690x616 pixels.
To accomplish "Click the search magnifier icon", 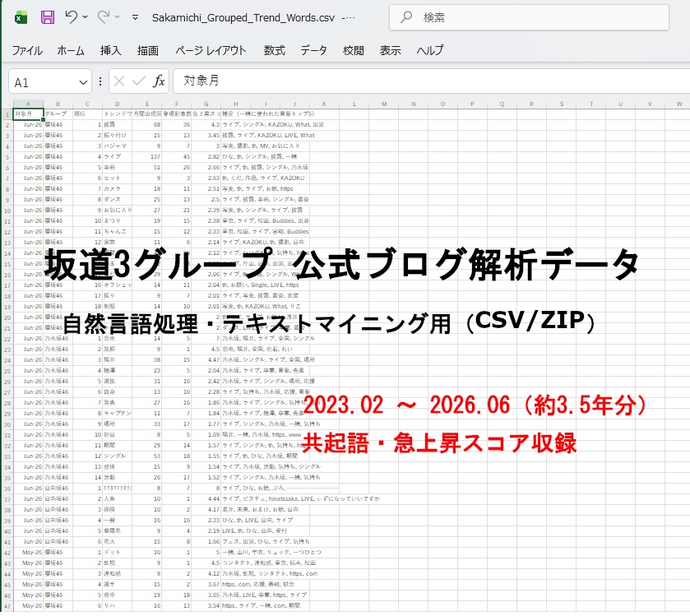I will pyautogui.click(x=406, y=17).
